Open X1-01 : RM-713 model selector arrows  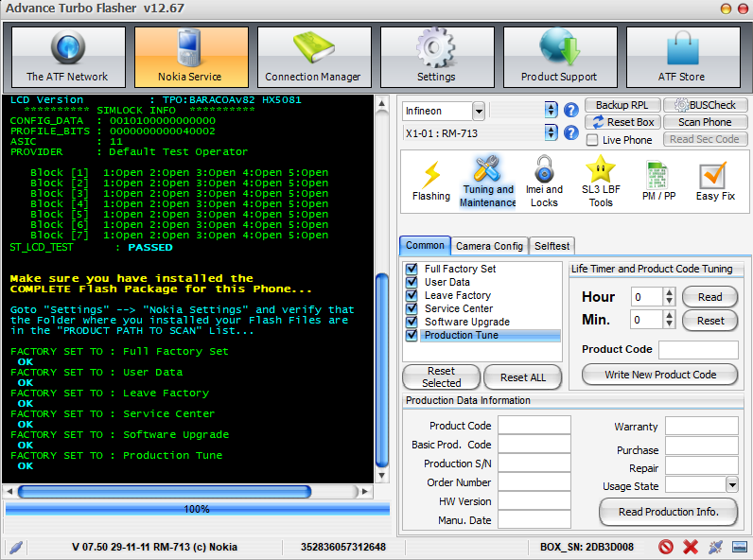point(551,132)
